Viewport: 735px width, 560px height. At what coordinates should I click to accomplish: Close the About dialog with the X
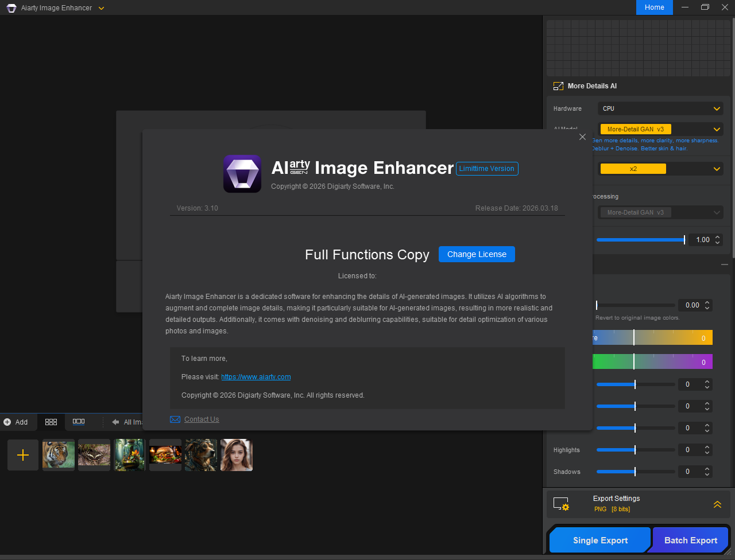582,137
